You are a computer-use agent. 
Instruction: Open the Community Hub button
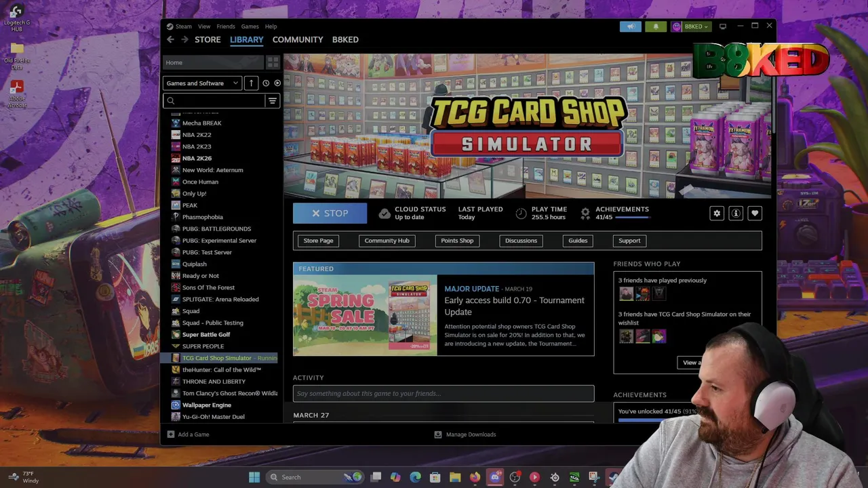tap(387, 241)
